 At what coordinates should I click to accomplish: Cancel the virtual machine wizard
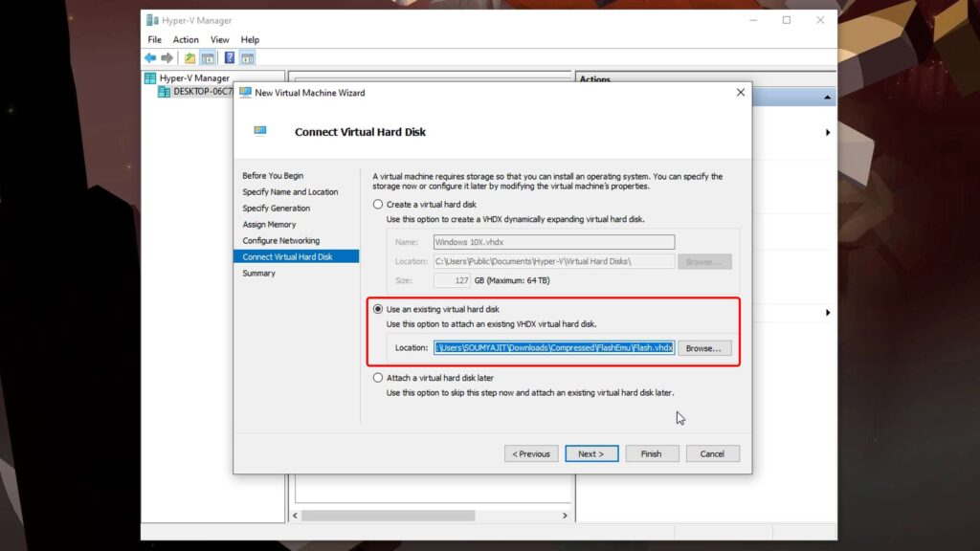tap(712, 453)
